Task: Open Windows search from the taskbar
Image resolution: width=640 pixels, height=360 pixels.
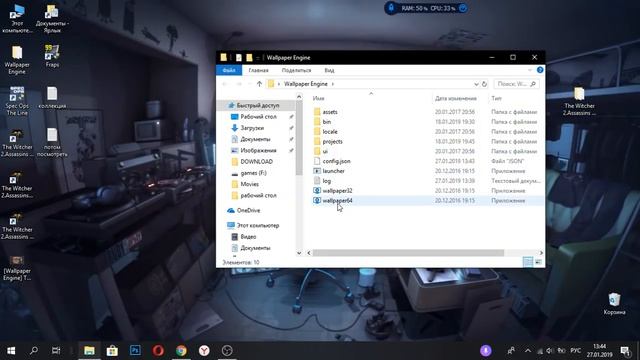Action: tap(34, 350)
